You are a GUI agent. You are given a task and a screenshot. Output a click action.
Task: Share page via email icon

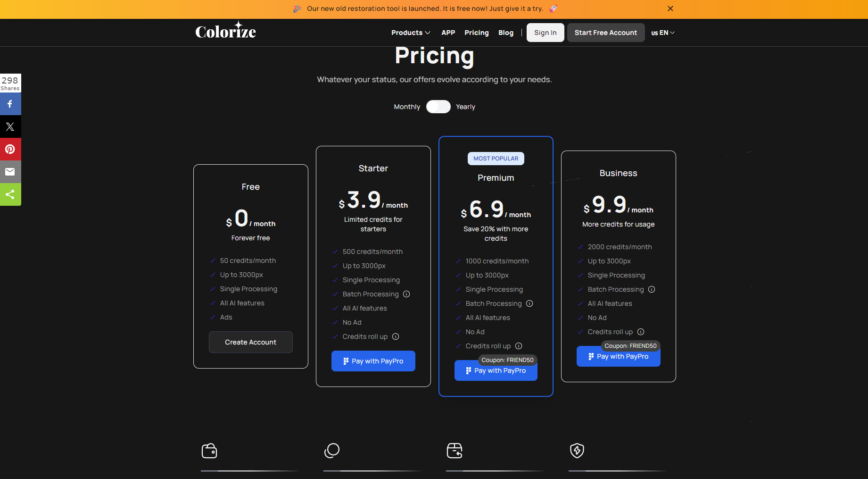coord(10,172)
